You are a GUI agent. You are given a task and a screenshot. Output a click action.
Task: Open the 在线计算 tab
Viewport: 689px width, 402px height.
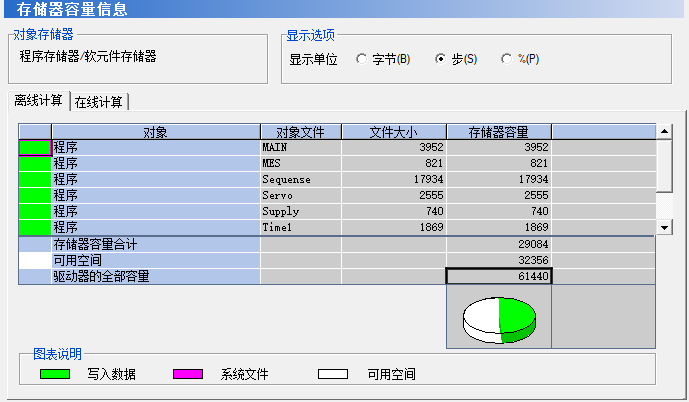99,102
